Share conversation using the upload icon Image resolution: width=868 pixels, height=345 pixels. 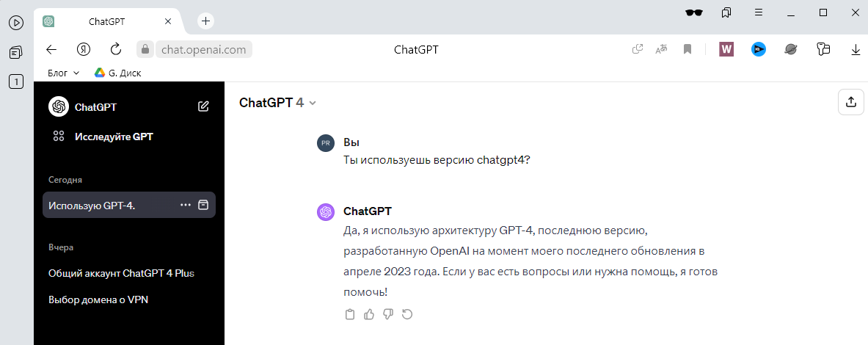pyautogui.click(x=851, y=102)
